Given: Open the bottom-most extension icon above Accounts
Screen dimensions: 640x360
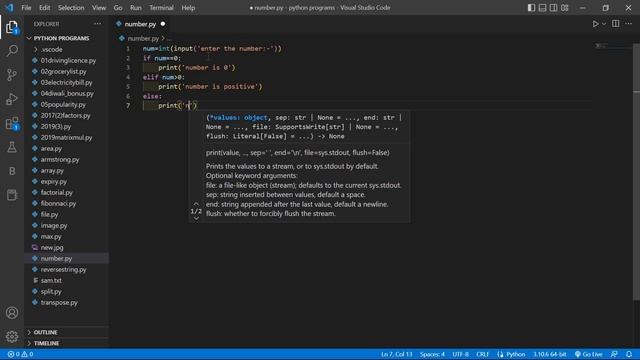Looking at the screenshot, I should [x=12, y=195].
